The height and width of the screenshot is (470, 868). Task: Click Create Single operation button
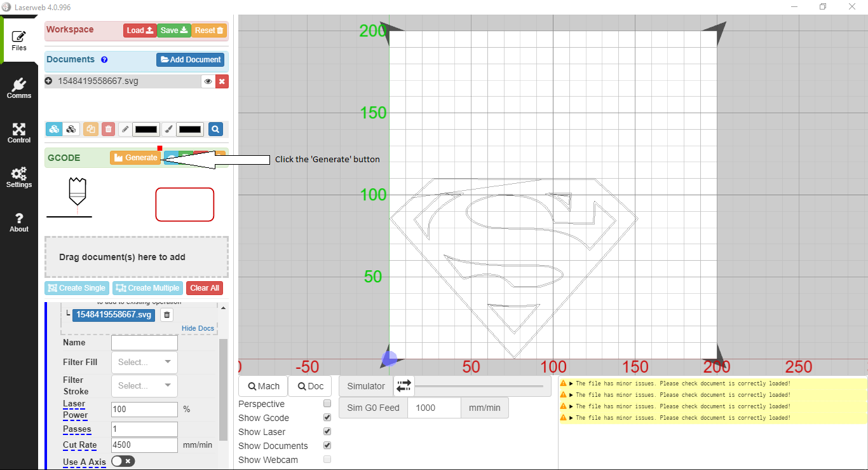[x=76, y=288]
